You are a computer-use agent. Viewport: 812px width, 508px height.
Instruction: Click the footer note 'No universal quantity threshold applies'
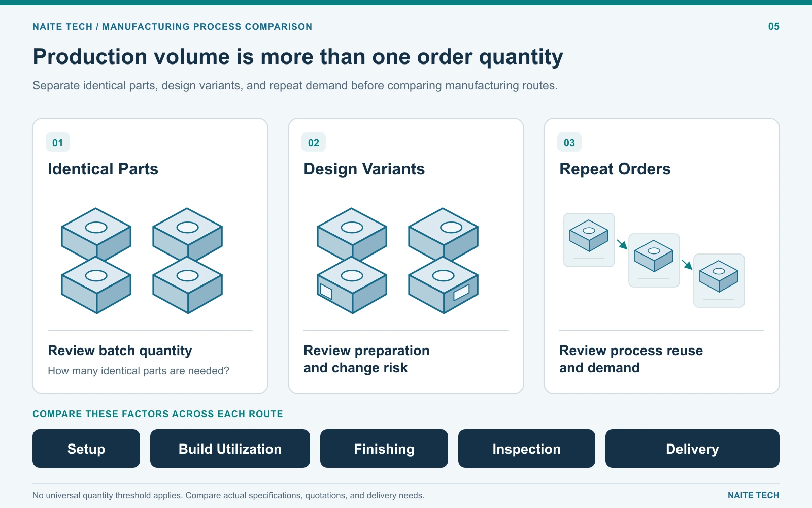click(228, 495)
